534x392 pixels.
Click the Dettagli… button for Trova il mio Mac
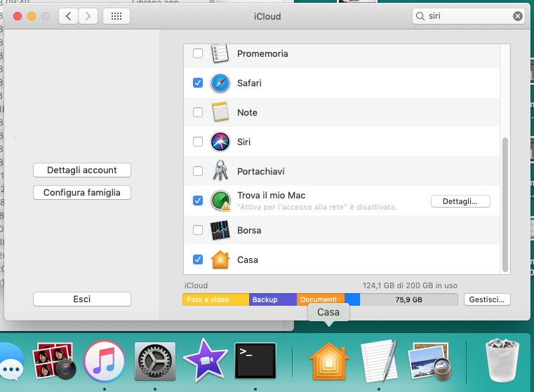click(460, 201)
